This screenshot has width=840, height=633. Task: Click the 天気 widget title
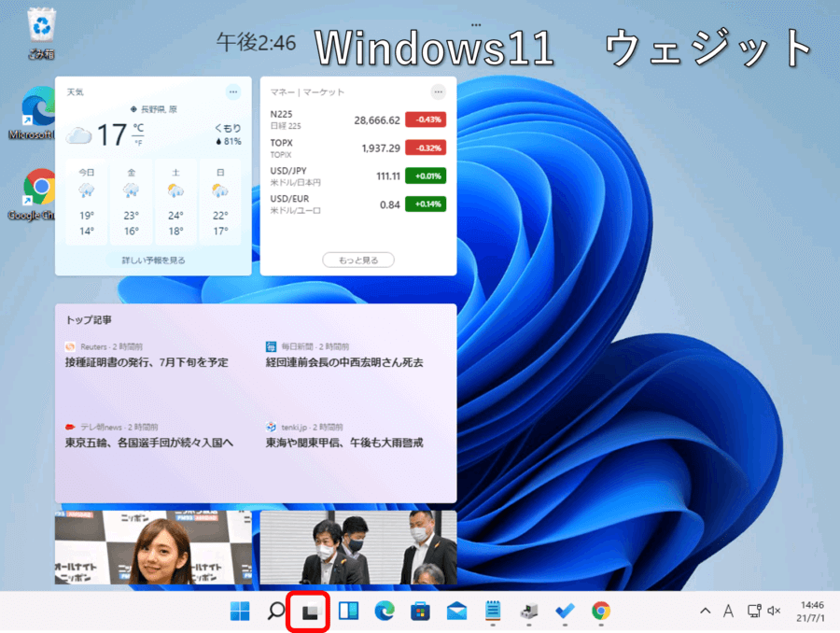tap(75, 92)
